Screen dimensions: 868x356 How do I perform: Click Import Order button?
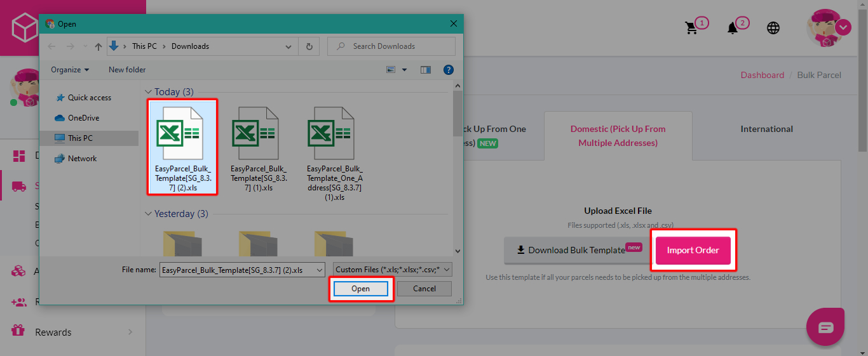(693, 250)
